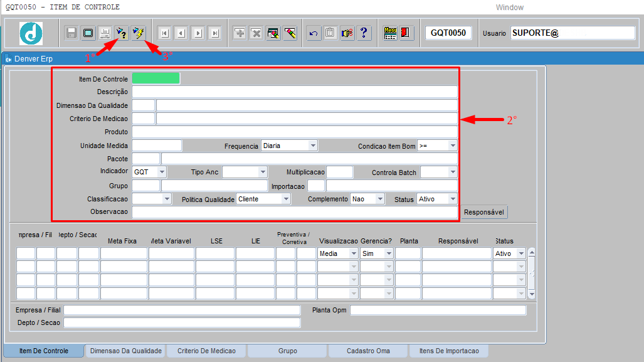
Task: Click the Undo curved arrow icon
Action: tap(314, 33)
